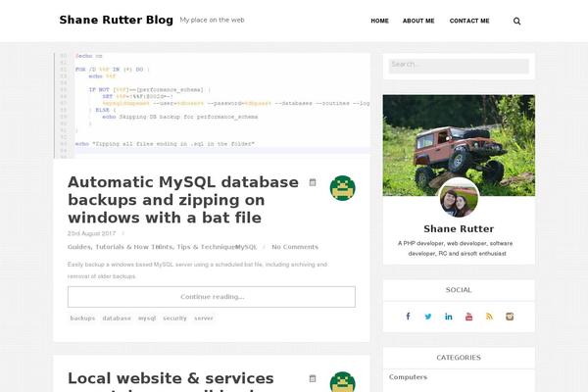
Task: Open the About Me page
Action: 418,21
